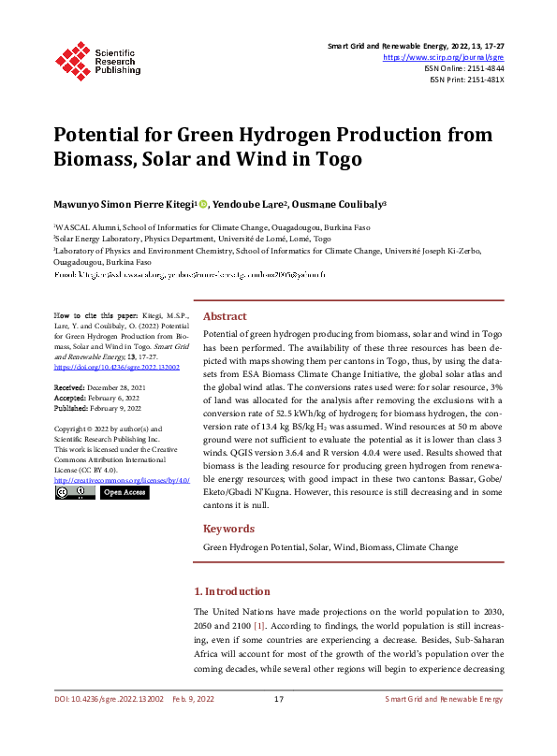
Task: Click 'ISSN Print: 2151-481X' text
Action: (467, 80)
